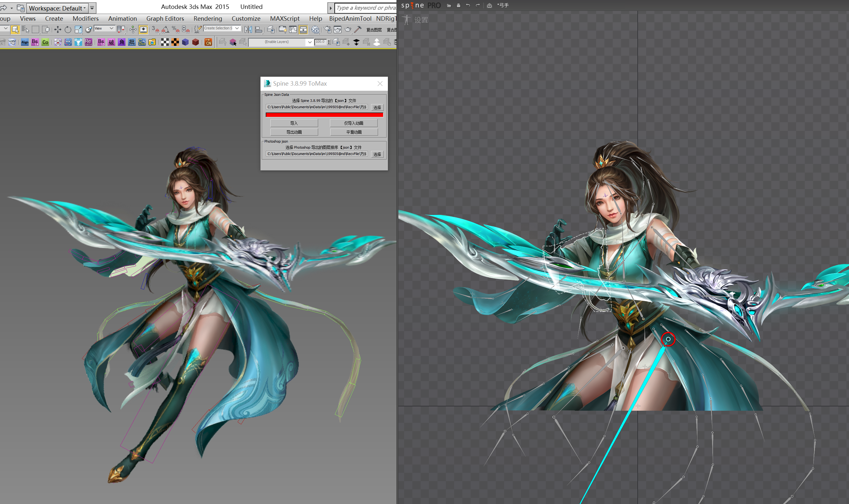Image resolution: width=849 pixels, height=504 pixels.
Task: Open Render Setup icon
Action: [327, 30]
